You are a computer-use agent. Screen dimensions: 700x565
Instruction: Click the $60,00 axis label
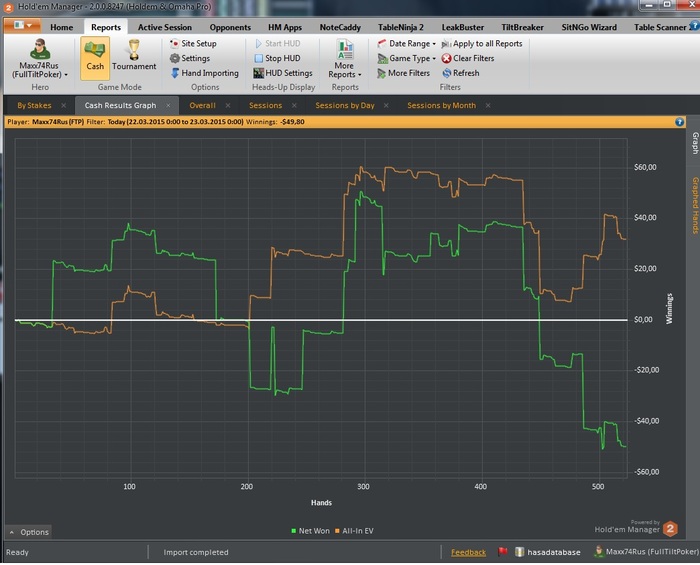pos(645,167)
